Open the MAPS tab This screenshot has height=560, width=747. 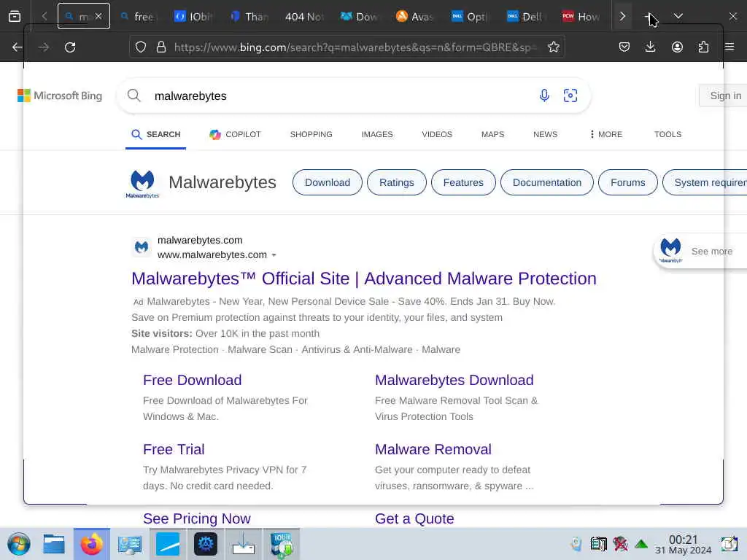pyautogui.click(x=492, y=134)
